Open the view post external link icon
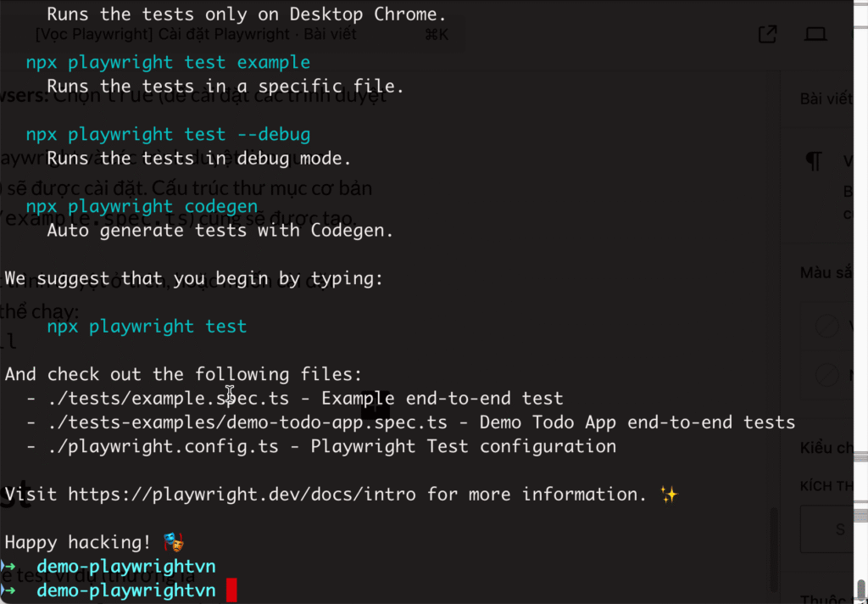868x604 pixels. [767, 34]
